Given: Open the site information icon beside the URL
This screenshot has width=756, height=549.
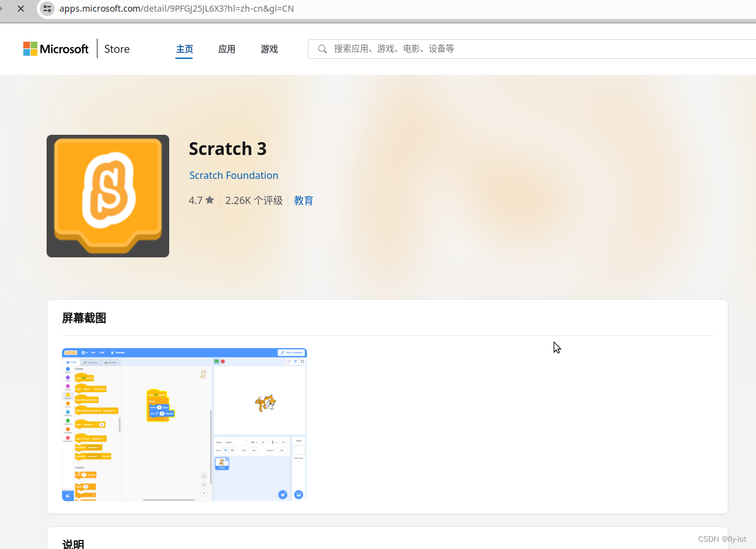Looking at the screenshot, I should tap(47, 9).
